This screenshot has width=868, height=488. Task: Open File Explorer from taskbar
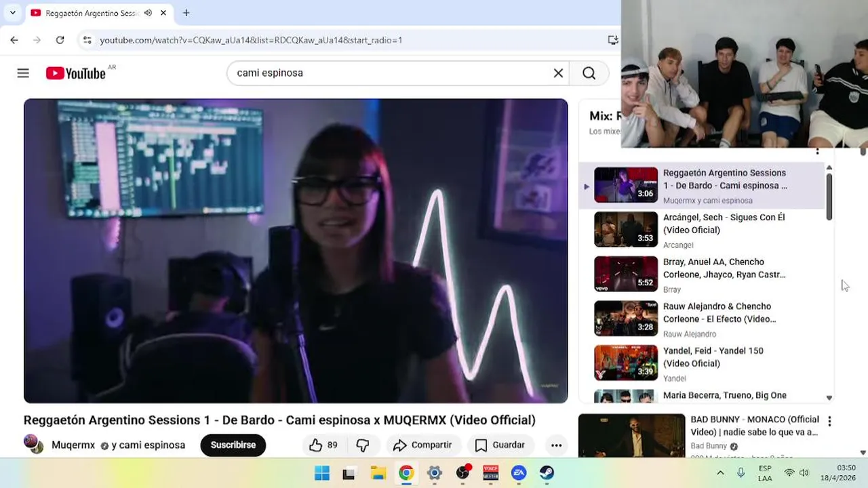tap(378, 473)
